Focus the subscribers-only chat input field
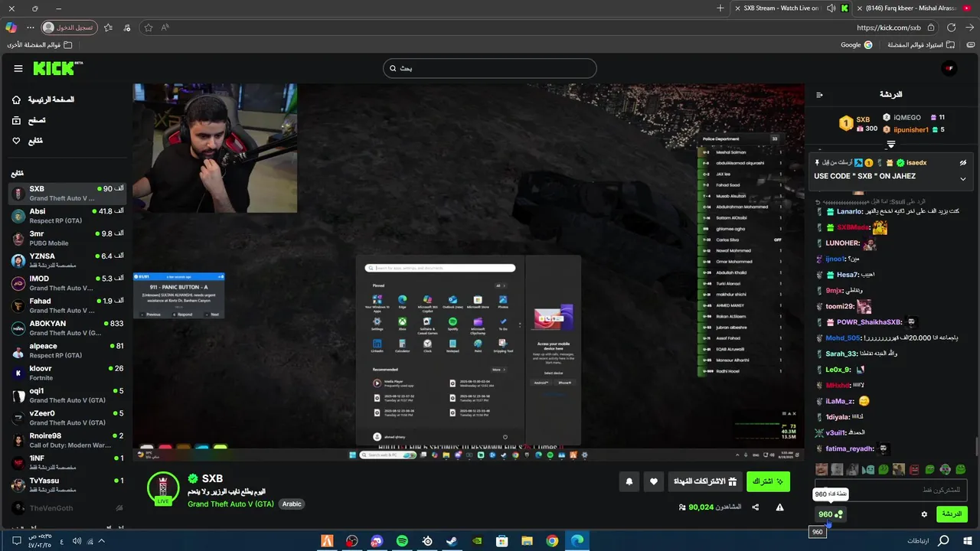980x551 pixels. pos(891,489)
